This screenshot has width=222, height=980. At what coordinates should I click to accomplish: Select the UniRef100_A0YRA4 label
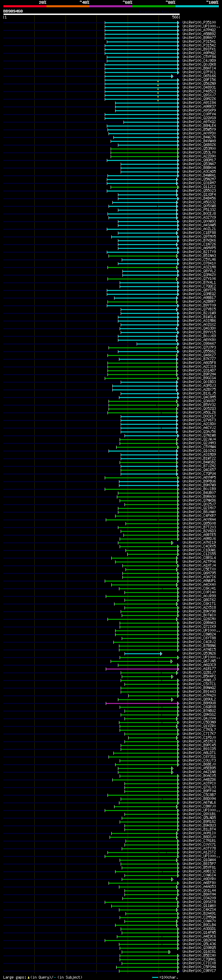(x=199, y=520)
